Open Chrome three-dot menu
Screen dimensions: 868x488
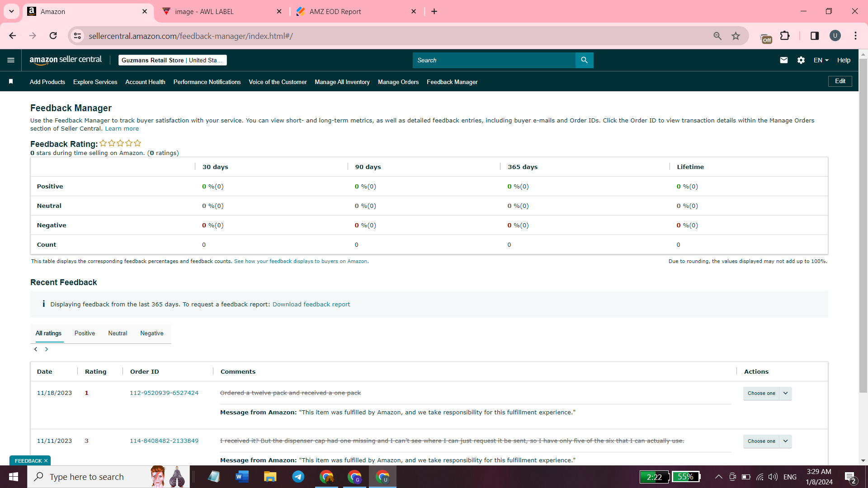point(855,36)
